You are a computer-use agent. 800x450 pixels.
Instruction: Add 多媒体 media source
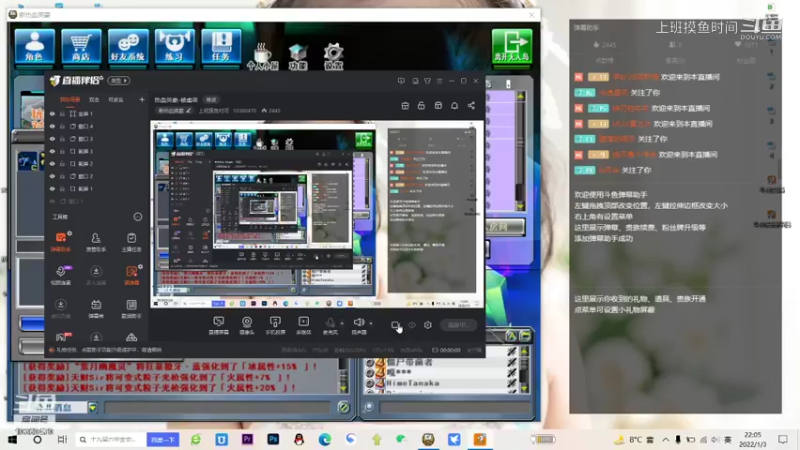[304, 325]
